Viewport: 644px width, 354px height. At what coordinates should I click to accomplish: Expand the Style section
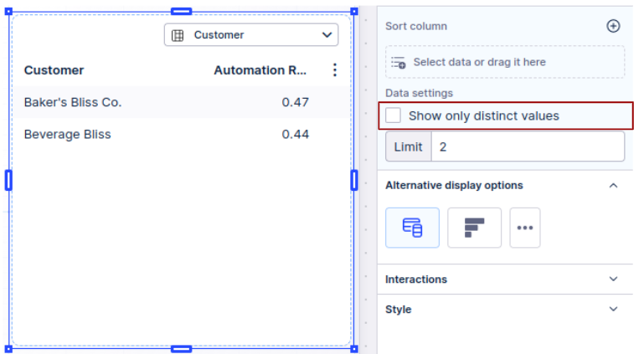(613, 309)
